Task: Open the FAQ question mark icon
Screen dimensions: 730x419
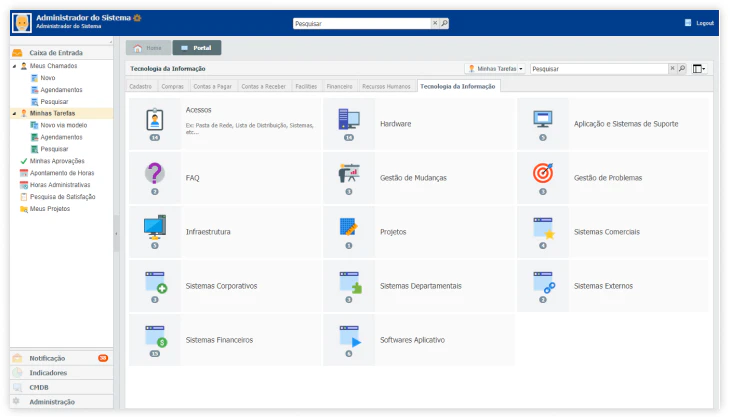Action: click(x=155, y=173)
